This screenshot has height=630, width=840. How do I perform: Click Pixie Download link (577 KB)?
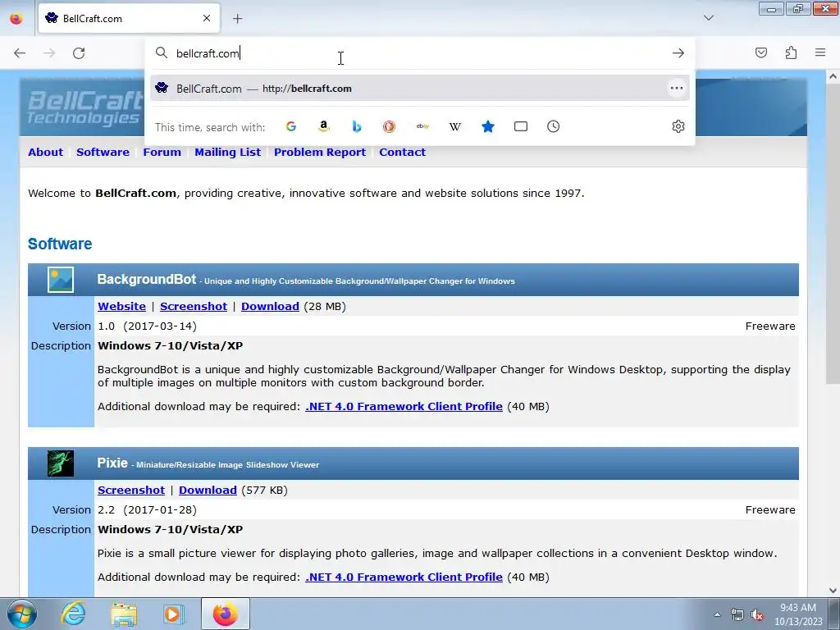208,491
